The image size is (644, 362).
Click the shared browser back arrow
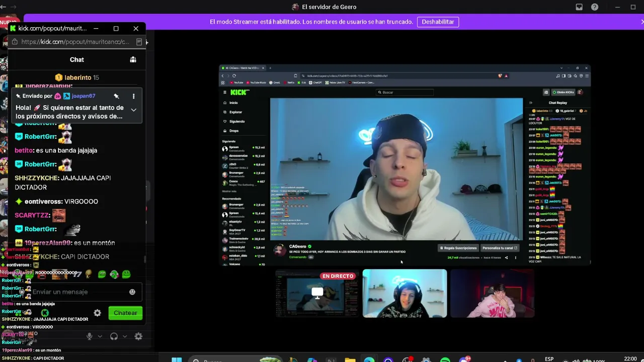point(222,76)
